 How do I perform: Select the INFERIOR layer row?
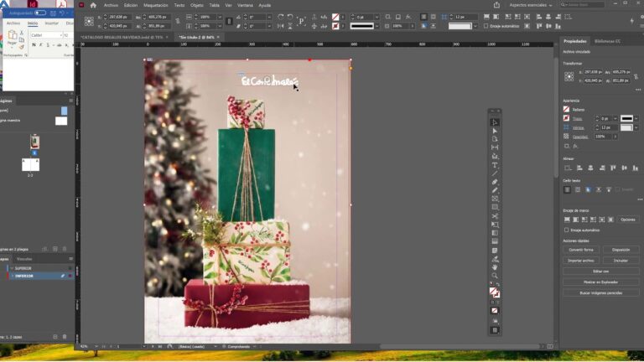pos(25,276)
